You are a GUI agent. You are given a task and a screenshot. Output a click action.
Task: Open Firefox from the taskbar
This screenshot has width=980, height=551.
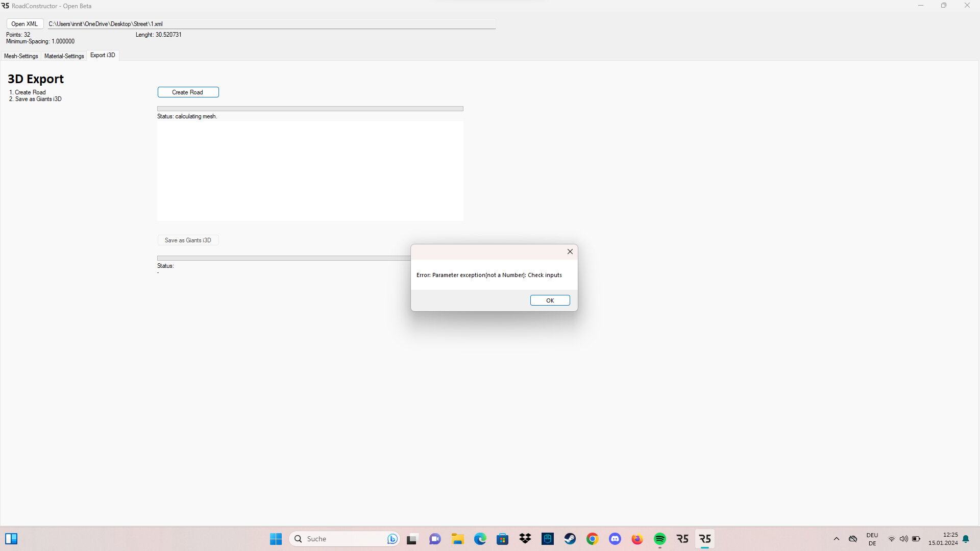coord(637,539)
